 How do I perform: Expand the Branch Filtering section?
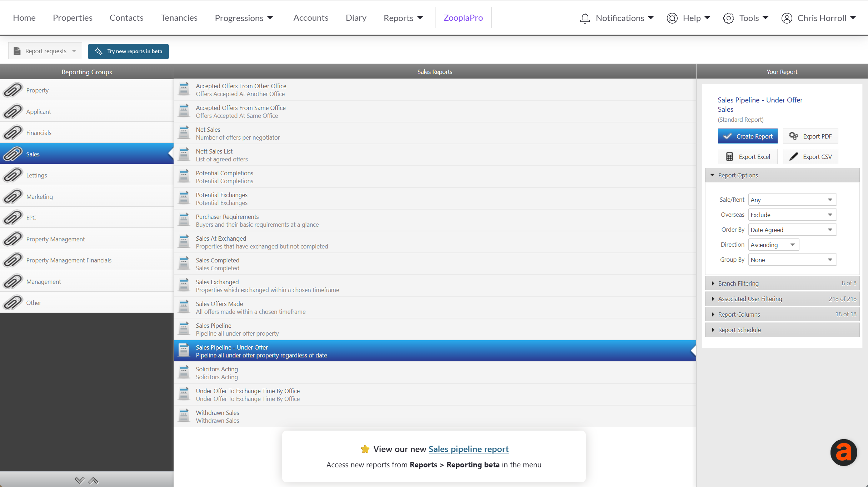(x=782, y=283)
